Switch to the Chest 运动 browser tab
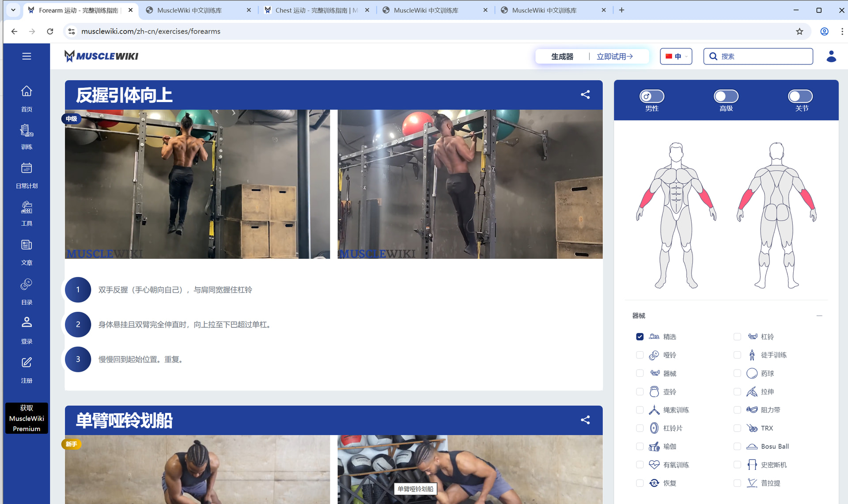The width and height of the screenshot is (848, 504). (x=316, y=10)
